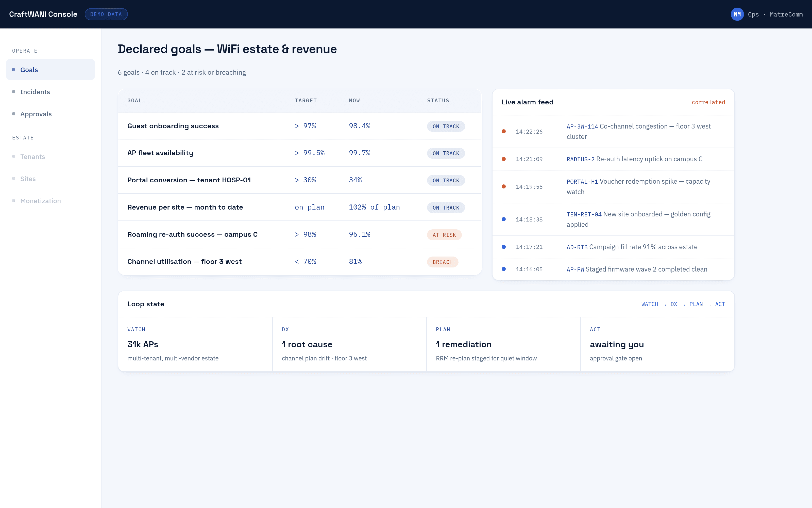Click the goals summary line text
This screenshot has width=812, height=508.
coord(181,72)
